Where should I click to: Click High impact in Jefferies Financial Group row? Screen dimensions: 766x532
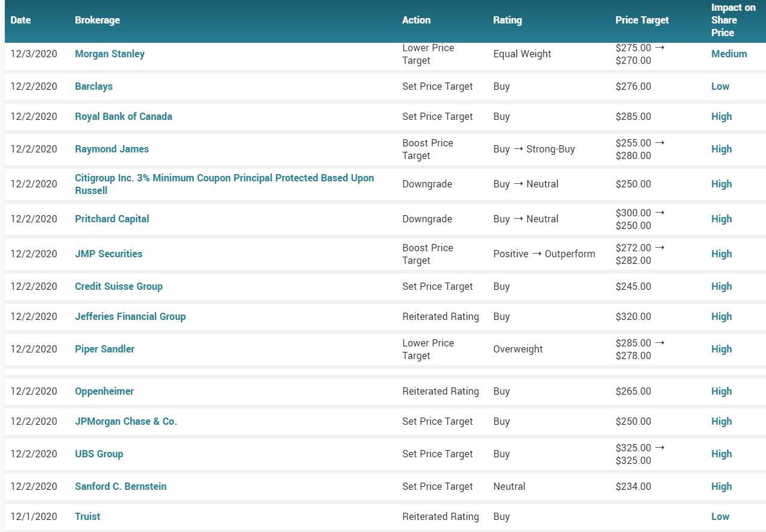coord(721,316)
